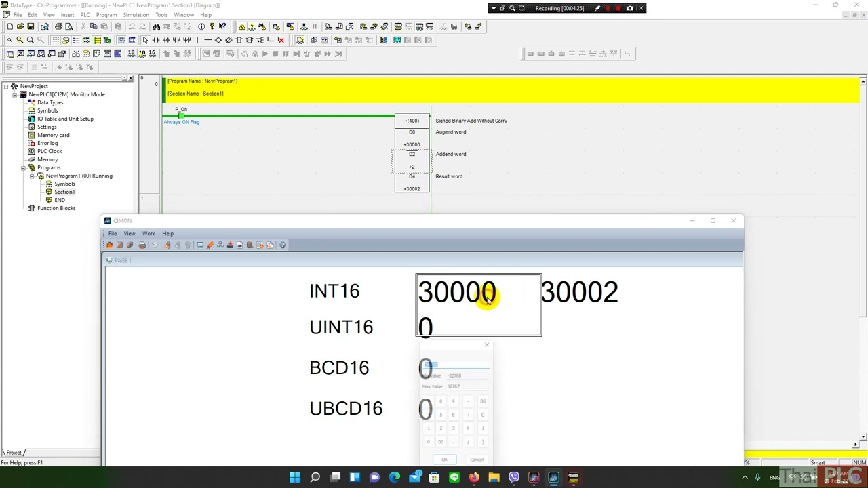Image resolution: width=868 pixels, height=488 pixels.
Task: Close the keypad popup with X
Action: [x=486, y=345]
